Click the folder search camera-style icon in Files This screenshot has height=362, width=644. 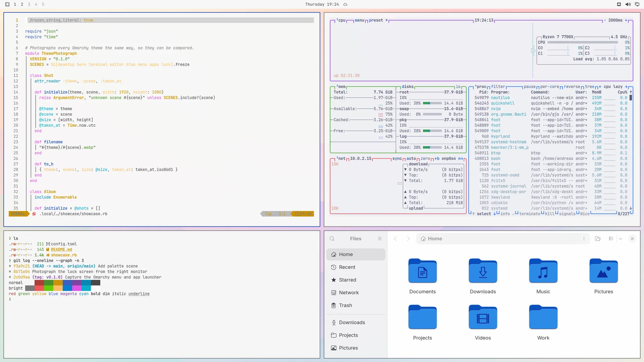click(x=598, y=239)
